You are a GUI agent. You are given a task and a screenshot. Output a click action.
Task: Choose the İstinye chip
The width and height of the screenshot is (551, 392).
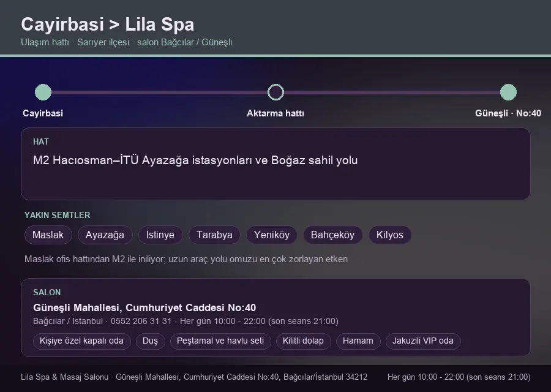pos(160,235)
